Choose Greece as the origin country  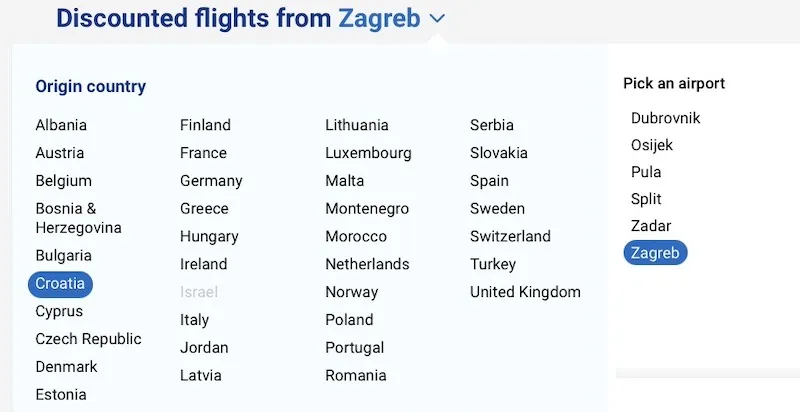click(204, 209)
